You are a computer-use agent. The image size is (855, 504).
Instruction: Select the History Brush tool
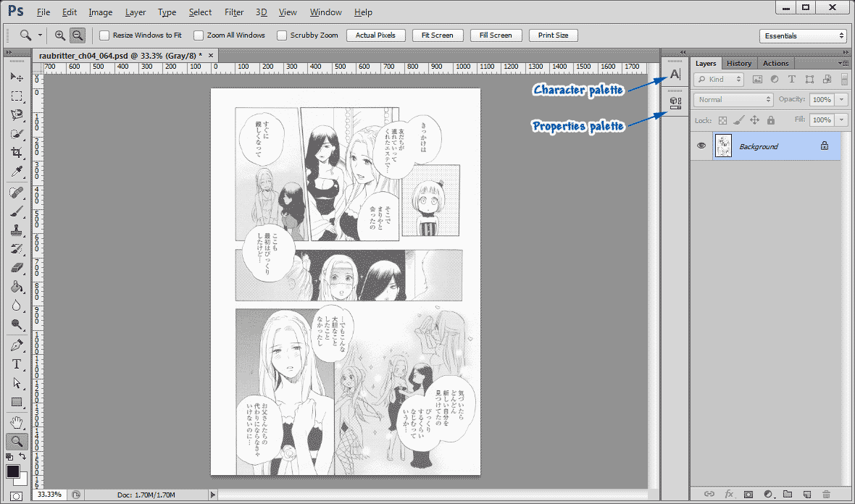(17, 249)
